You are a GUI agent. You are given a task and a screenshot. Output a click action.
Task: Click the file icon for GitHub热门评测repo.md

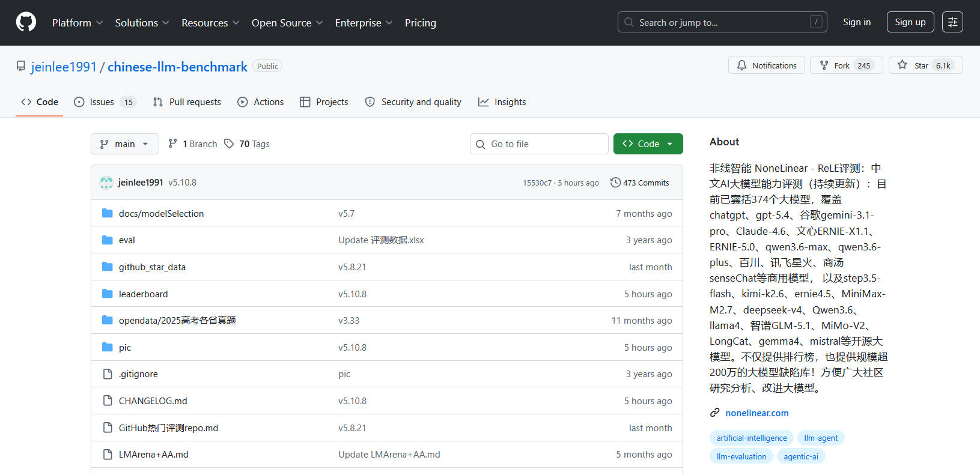pos(108,428)
